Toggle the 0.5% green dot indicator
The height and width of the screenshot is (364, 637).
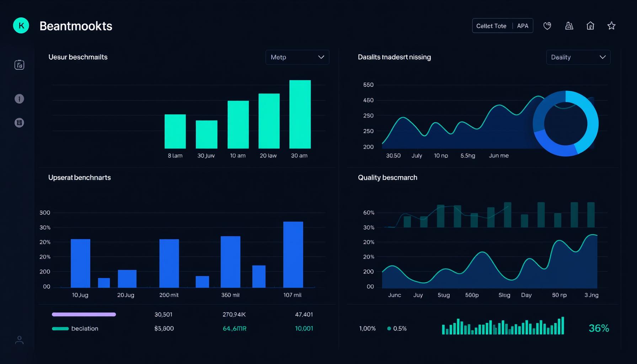coord(389,328)
